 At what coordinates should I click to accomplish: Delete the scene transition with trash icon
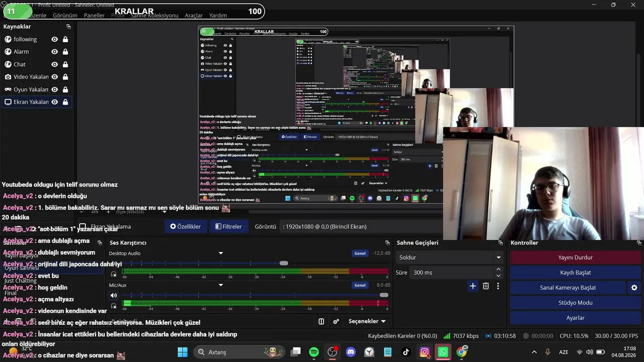(486, 286)
